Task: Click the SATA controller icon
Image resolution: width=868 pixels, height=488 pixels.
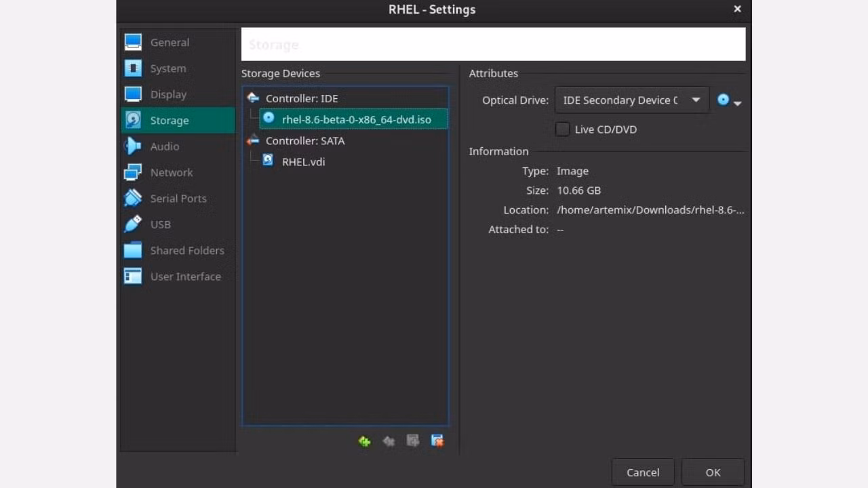Action: tap(253, 141)
